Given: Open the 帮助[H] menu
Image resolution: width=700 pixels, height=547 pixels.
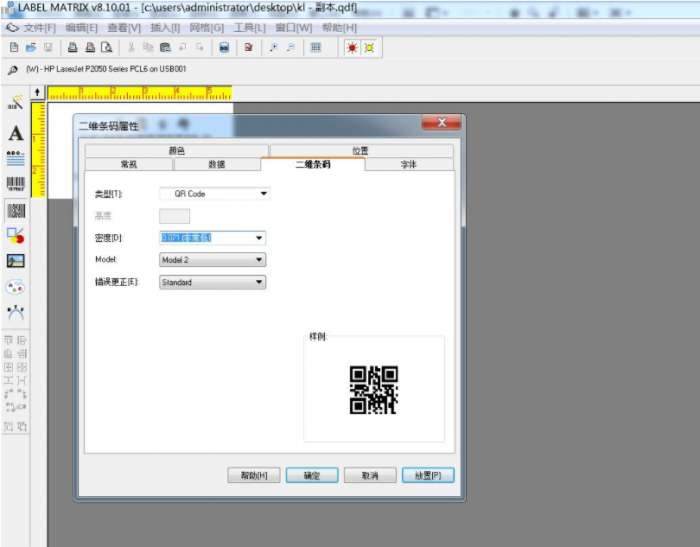Looking at the screenshot, I should click(x=339, y=28).
